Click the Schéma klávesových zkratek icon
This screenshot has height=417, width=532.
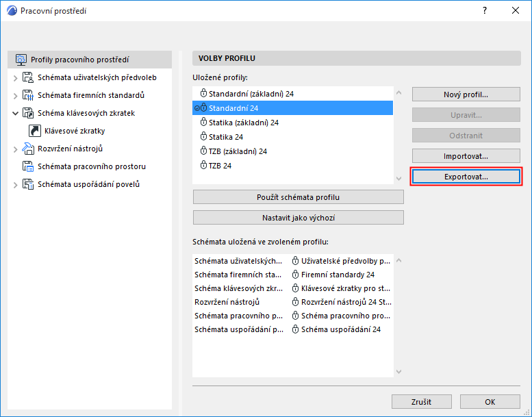click(28, 113)
